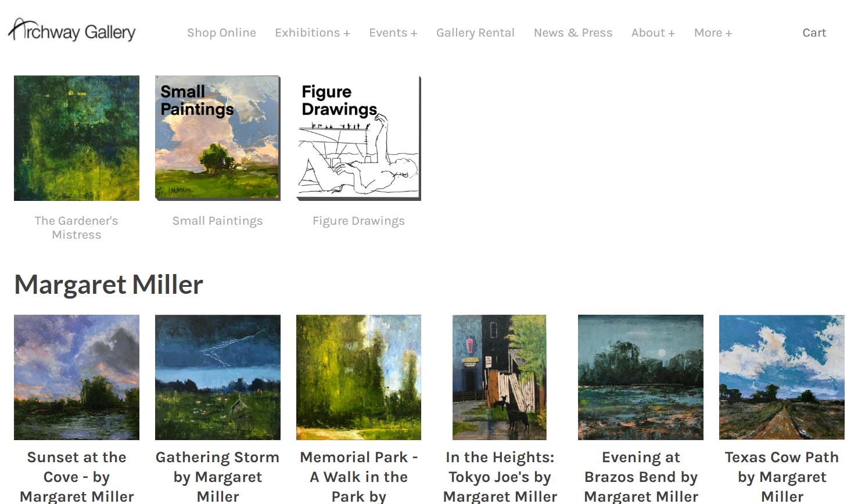Select the Figure Drawings category image

pos(359,138)
